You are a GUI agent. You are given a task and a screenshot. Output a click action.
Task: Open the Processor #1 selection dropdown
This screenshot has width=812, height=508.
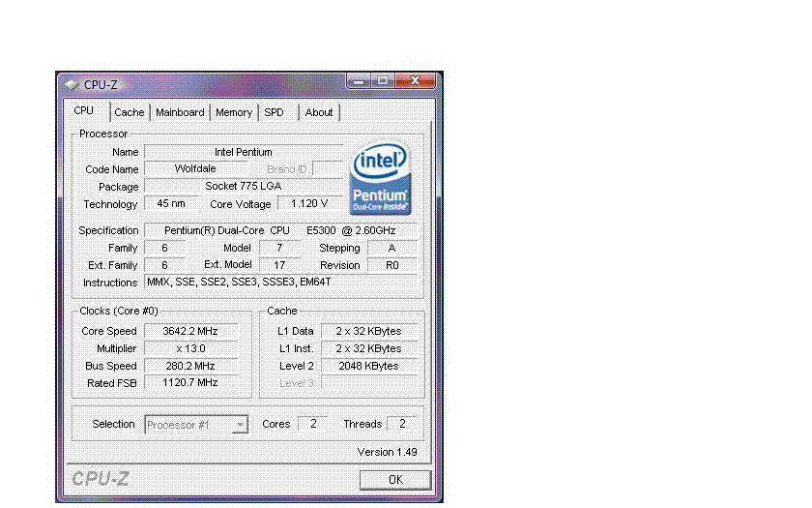pyautogui.click(x=196, y=425)
